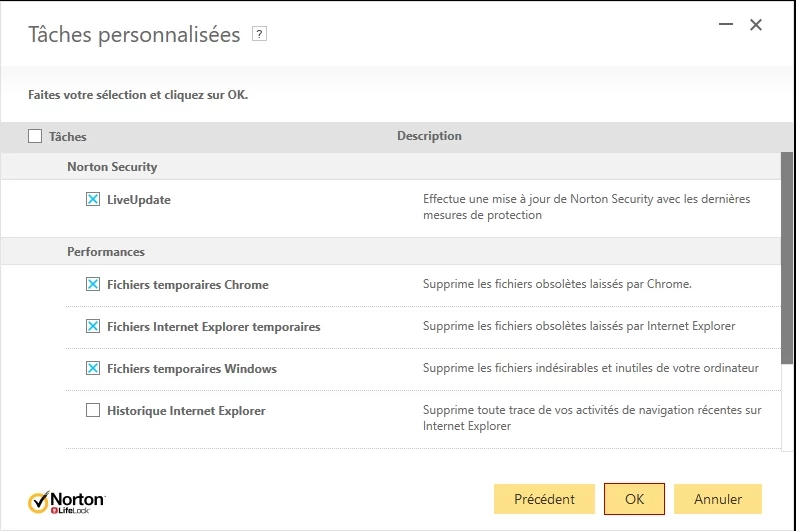Click description 'Supprime toute trace de vos activités'

[592, 417]
